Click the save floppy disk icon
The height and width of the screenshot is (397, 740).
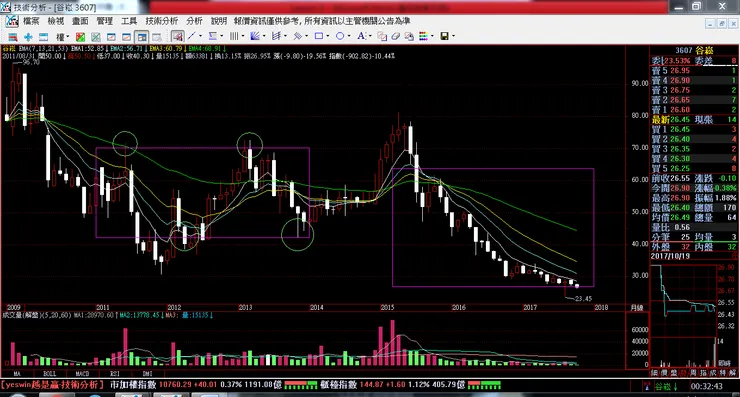point(444,36)
